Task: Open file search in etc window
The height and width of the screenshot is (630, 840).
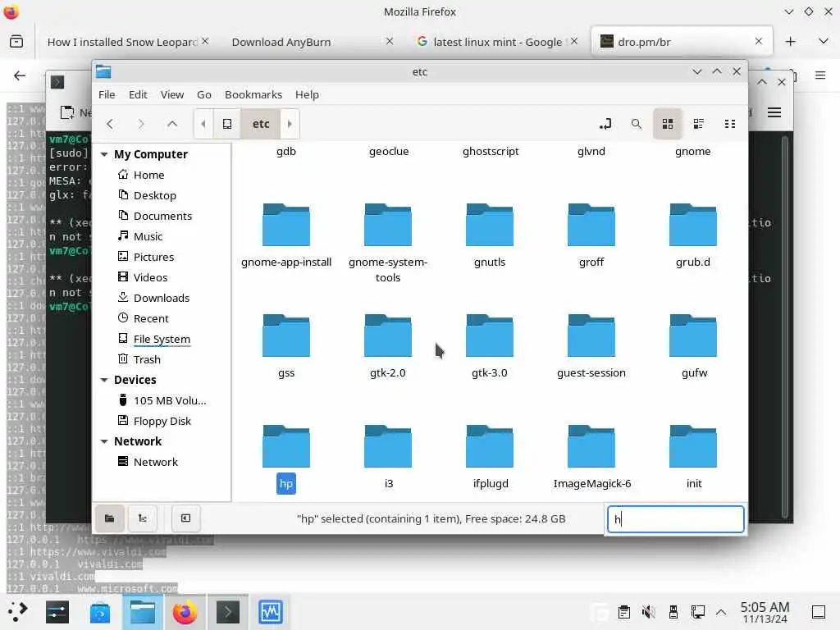Action: pos(636,124)
